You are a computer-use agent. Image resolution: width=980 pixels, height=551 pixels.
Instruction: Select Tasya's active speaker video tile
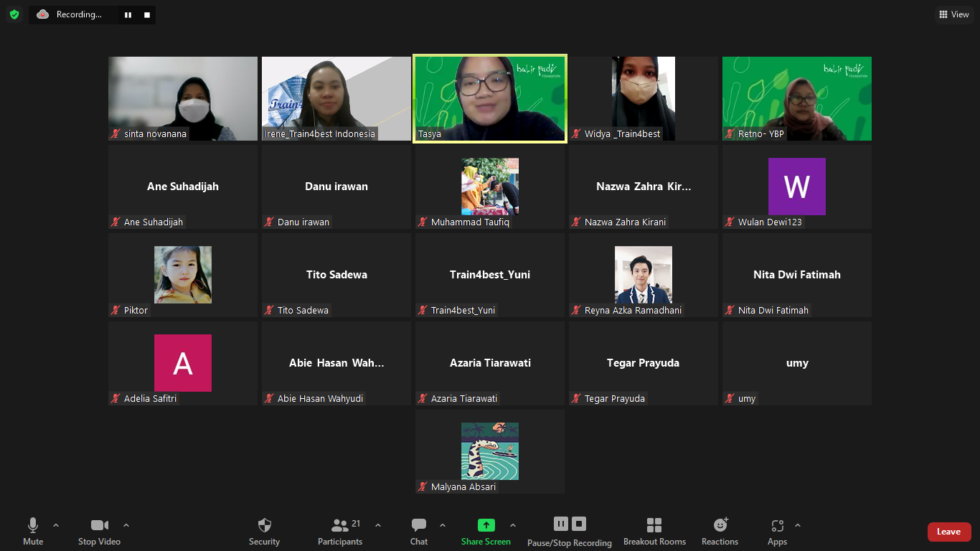click(490, 98)
